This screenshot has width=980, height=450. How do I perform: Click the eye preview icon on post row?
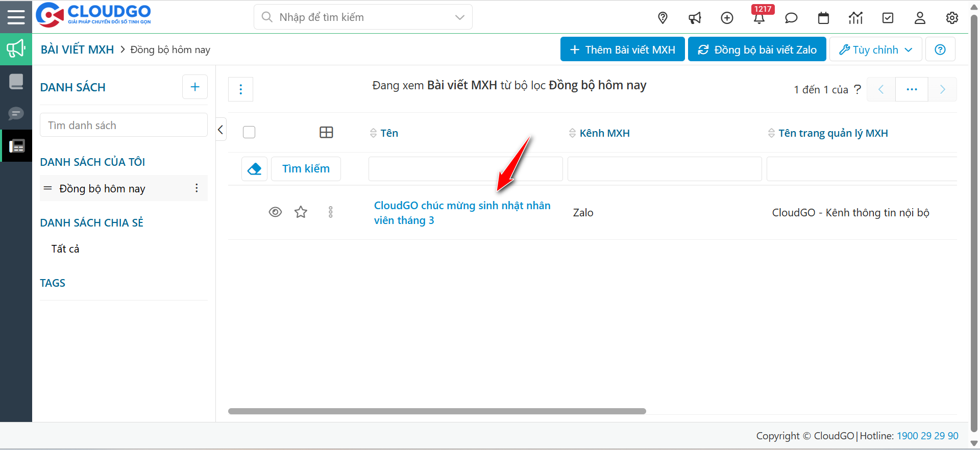[x=275, y=212]
